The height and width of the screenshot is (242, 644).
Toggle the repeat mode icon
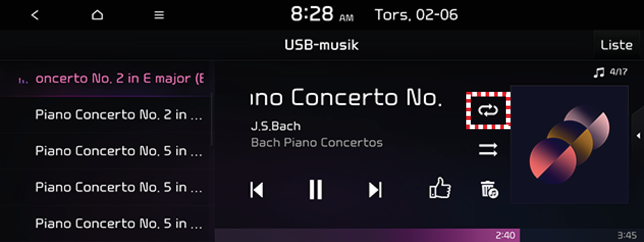point(488,110)
